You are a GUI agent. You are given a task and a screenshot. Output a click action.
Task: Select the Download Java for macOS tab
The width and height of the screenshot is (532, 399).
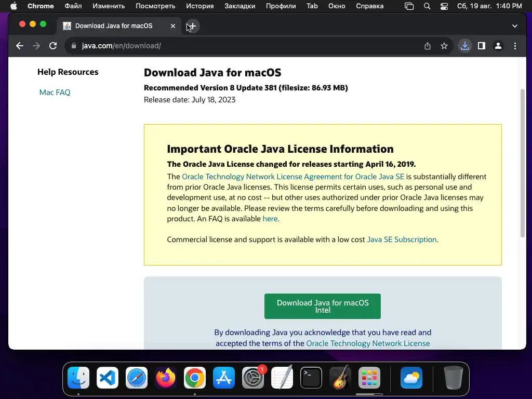119,26
